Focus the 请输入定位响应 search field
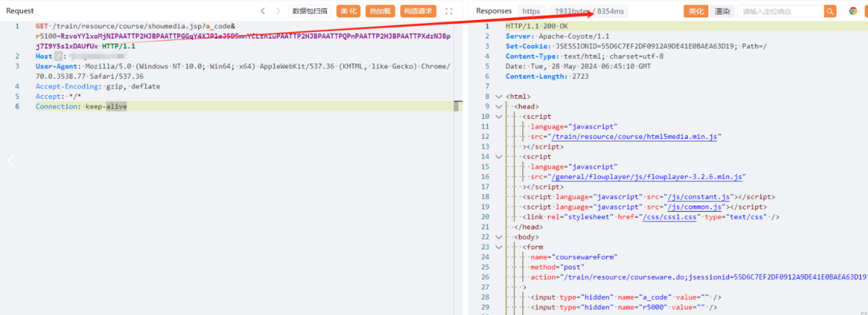 tap(781, 11)
